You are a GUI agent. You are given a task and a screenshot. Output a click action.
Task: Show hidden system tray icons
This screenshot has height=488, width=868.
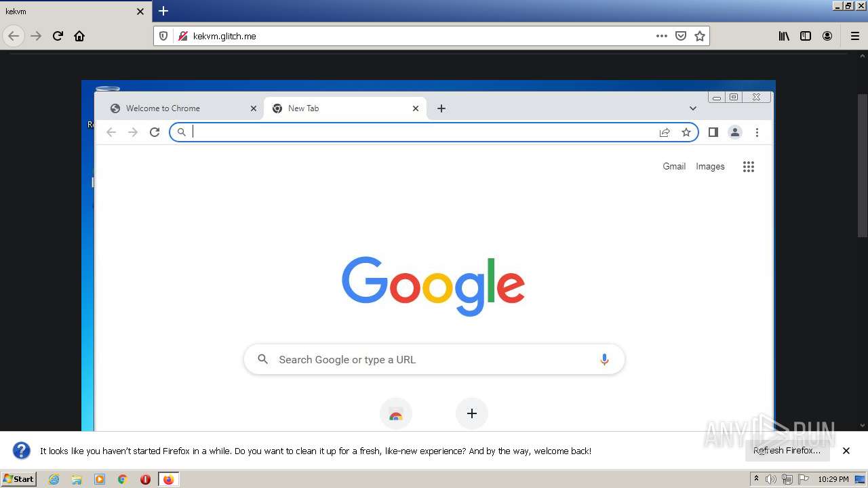pos(756,479)
